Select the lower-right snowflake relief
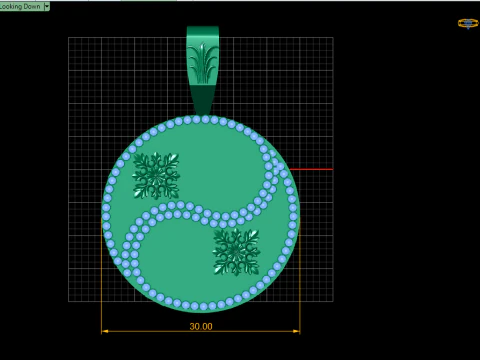 coord(236,252)
